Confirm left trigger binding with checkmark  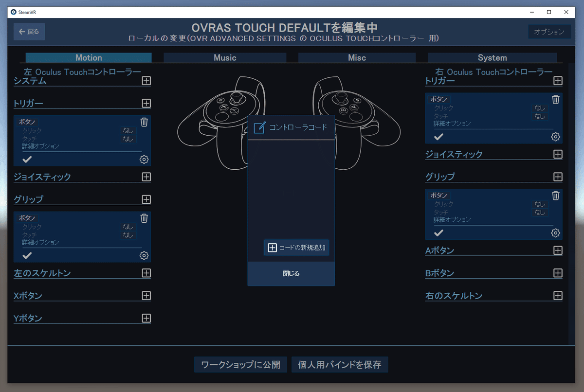(27, 159)
